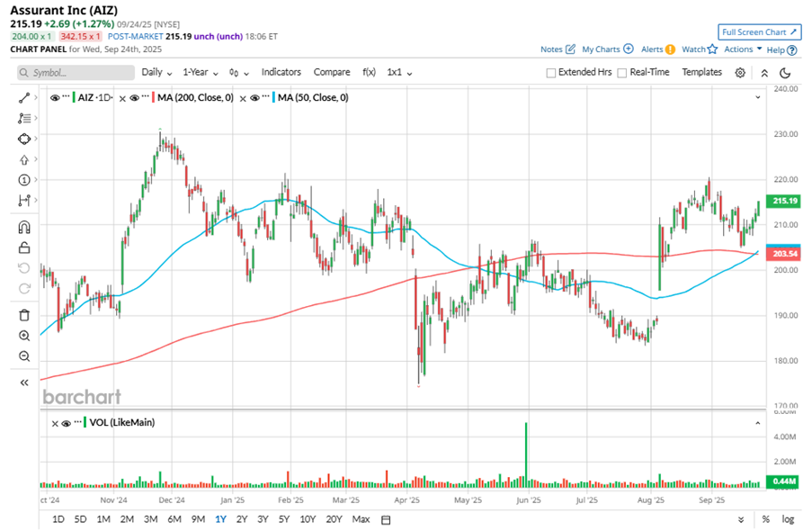Screen dimensions: 812x531
Task: Open MA 50 options ellipsis
Action: tap(265, 96)
